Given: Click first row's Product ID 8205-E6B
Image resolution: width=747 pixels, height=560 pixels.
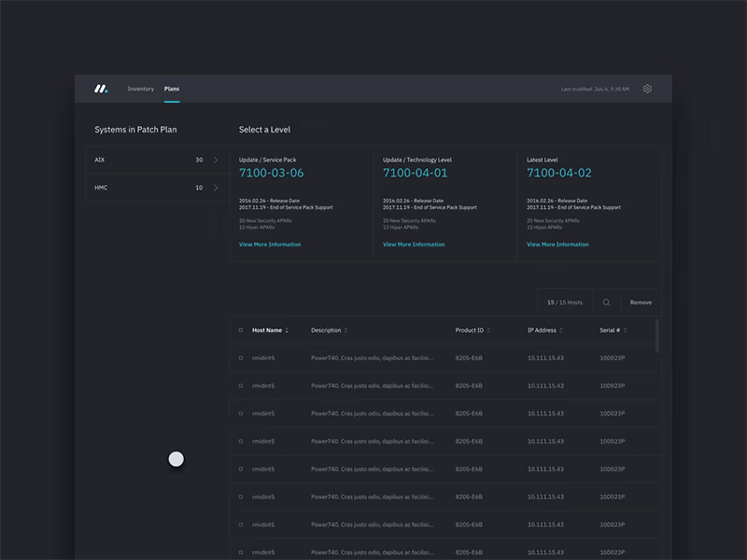Looking at the screenshot, I should pos(469,358).
